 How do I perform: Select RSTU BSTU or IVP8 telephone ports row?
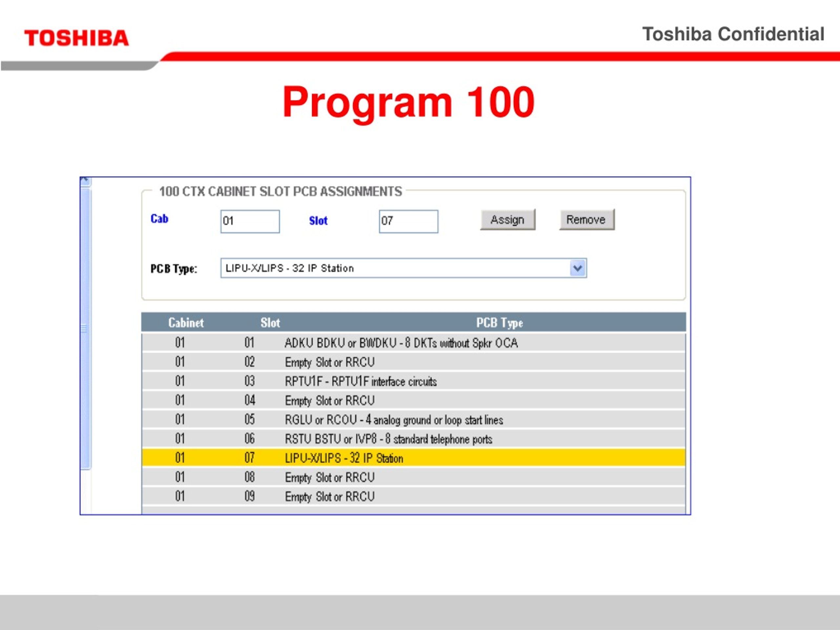pos(413,439)
